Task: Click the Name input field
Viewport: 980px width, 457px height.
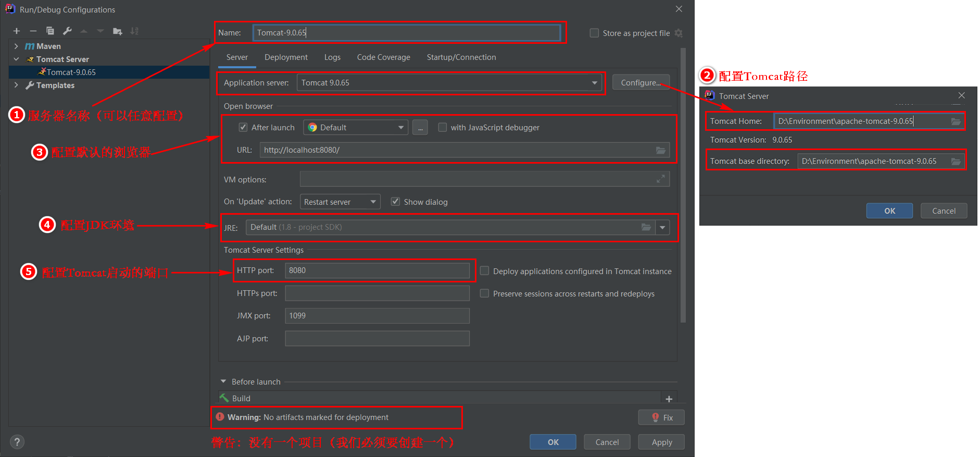Action: [x=406, y=33]
